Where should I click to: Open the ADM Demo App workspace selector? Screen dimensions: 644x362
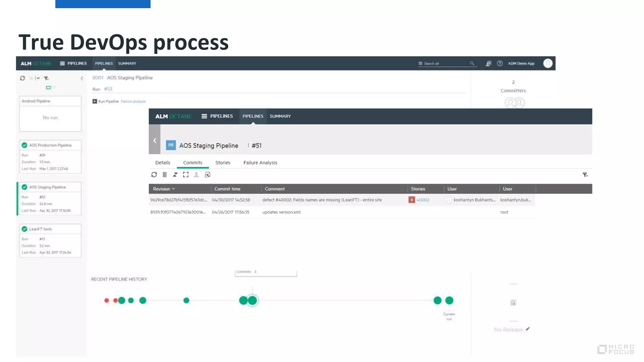tap(521, 63)
